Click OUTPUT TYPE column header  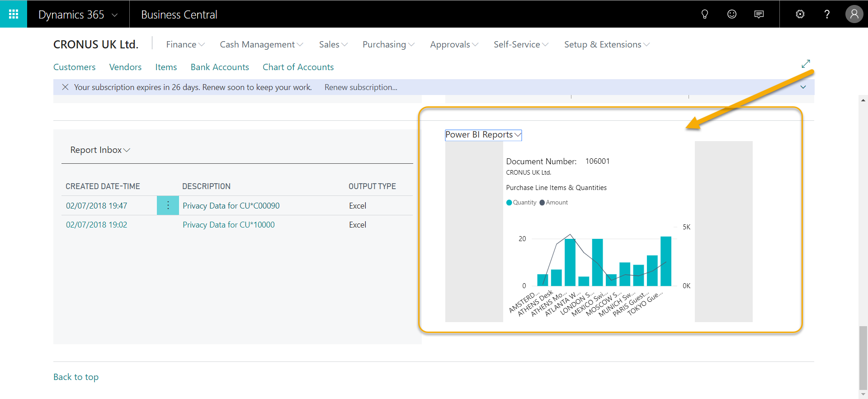372,186
